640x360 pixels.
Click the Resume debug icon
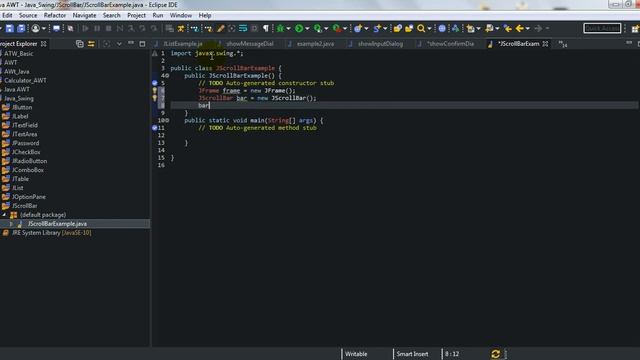click(85, 28)
